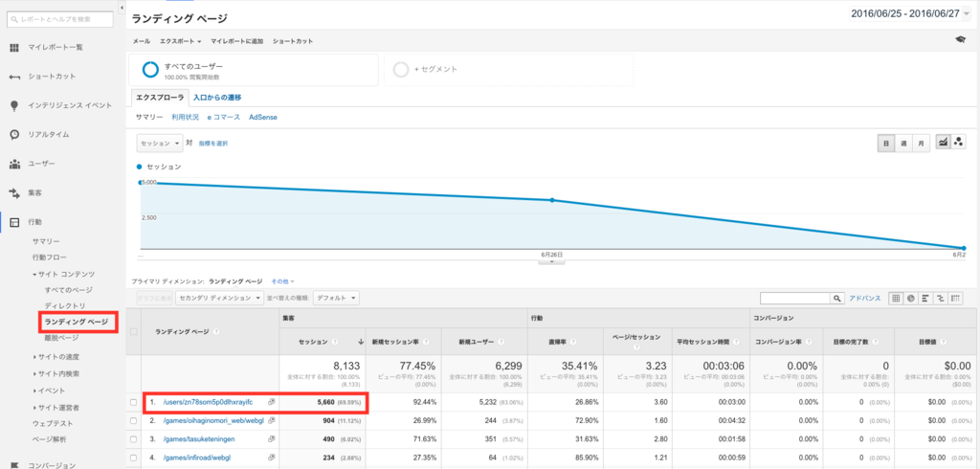Check the row 2 /games/oihaginomori_web/webgl checkbox
This screenshot has width=980, height=469.
click(x=133, y=421)
